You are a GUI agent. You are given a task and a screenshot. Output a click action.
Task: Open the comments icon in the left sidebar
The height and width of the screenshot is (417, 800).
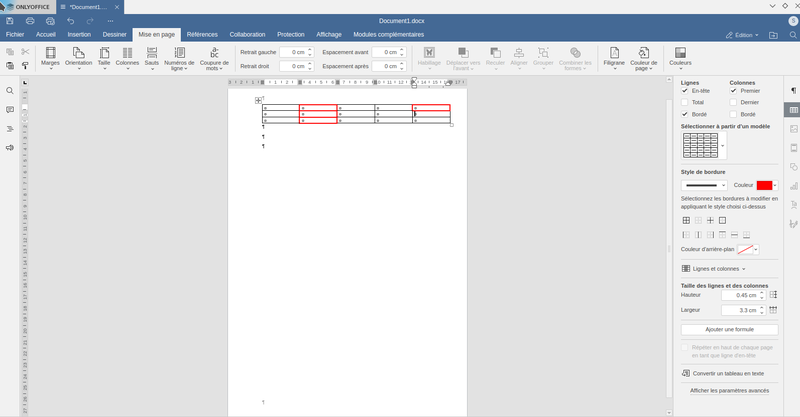pyautogui.click(x=10, y=110)
